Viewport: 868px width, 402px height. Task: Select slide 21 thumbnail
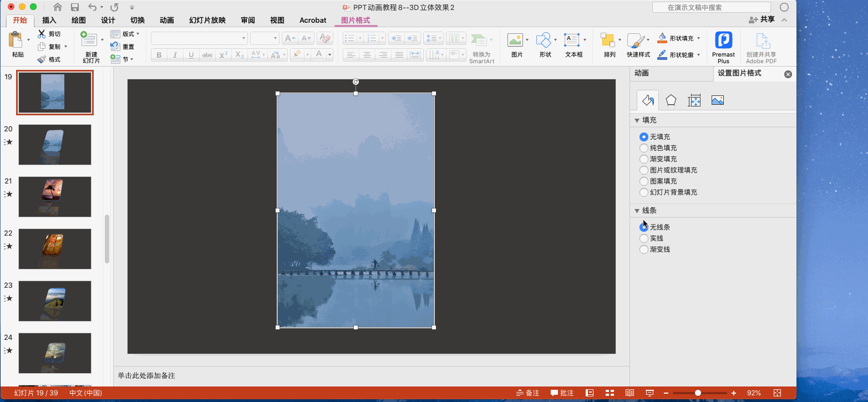55,197
